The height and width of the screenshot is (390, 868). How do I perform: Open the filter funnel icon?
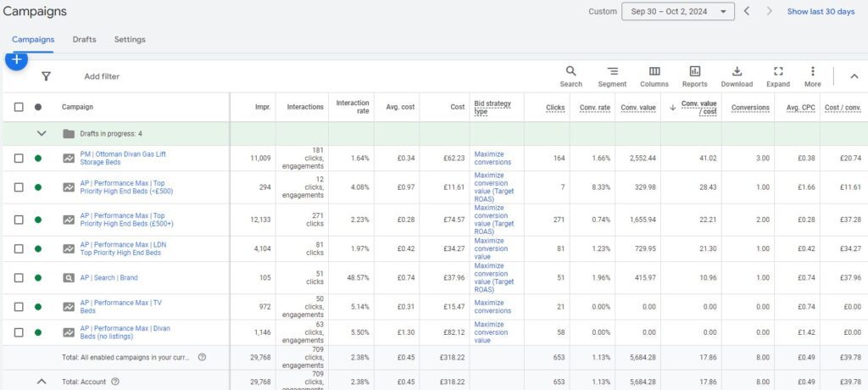[47, 76]
